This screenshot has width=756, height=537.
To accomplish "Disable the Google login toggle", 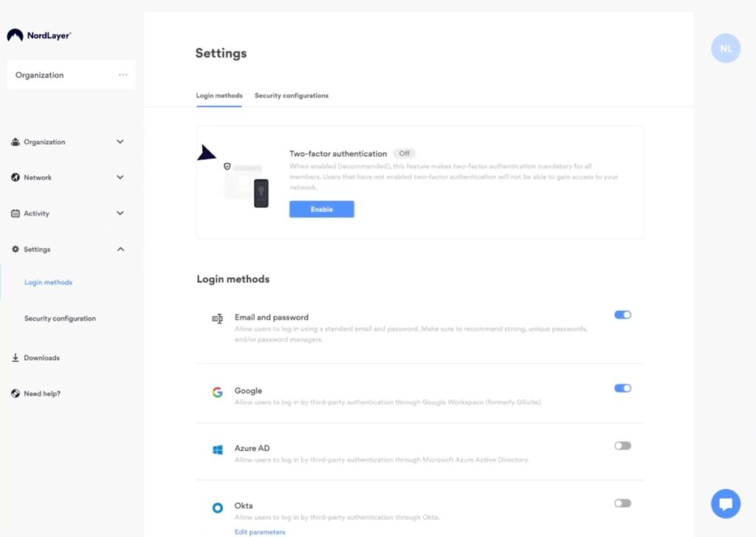I will [622, 388].
